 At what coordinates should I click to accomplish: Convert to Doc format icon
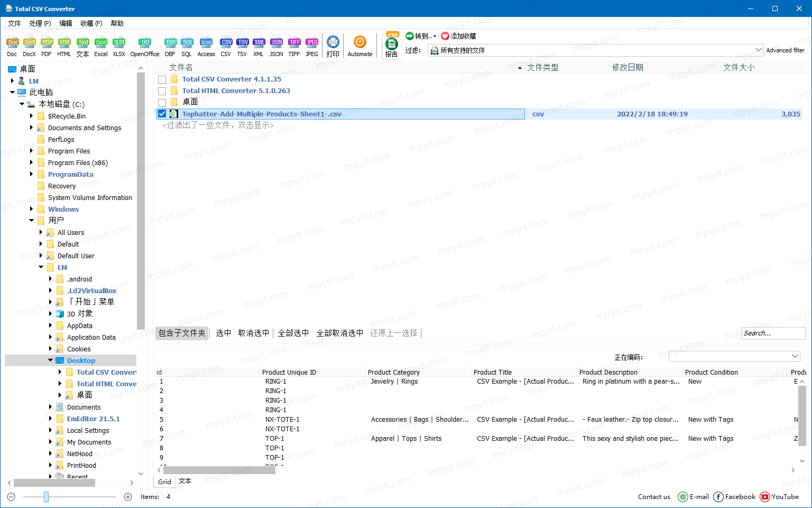click(x=12, y=47)
